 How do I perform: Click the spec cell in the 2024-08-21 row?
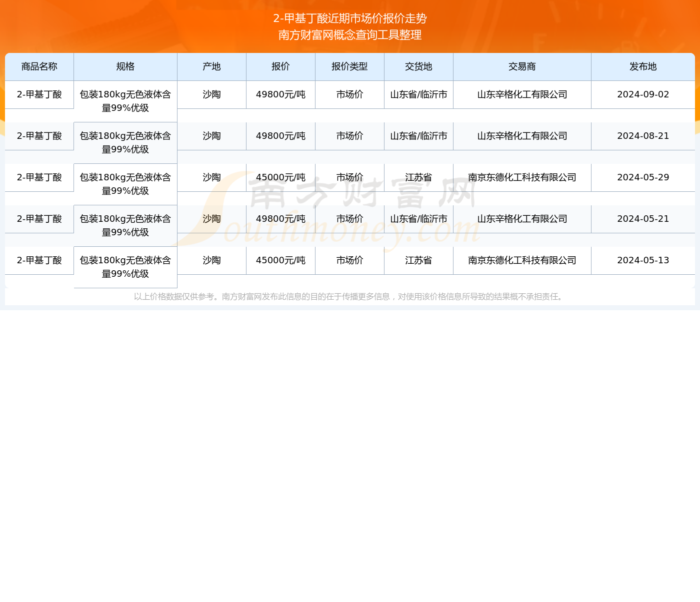[125, 143]
